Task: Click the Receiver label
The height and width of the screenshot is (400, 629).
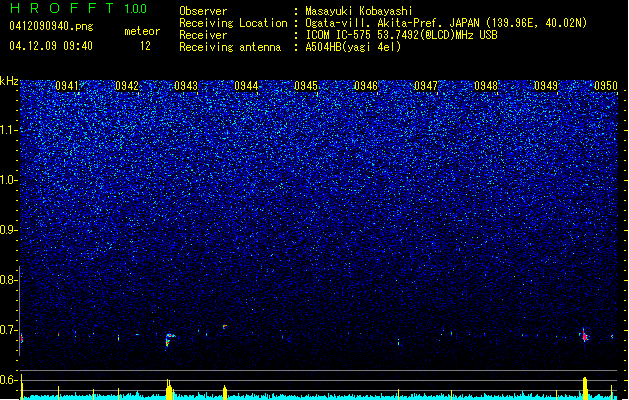Action: (x=203, y=35)
